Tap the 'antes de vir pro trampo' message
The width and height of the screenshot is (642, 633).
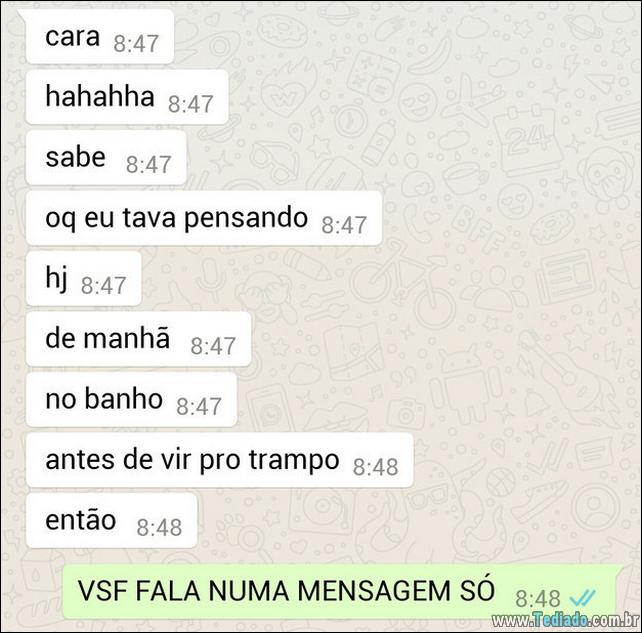220,460
